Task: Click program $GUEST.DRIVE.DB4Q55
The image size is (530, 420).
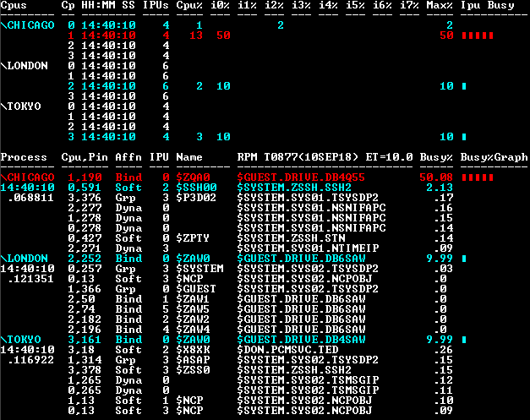Action: [x=301, y=177]
